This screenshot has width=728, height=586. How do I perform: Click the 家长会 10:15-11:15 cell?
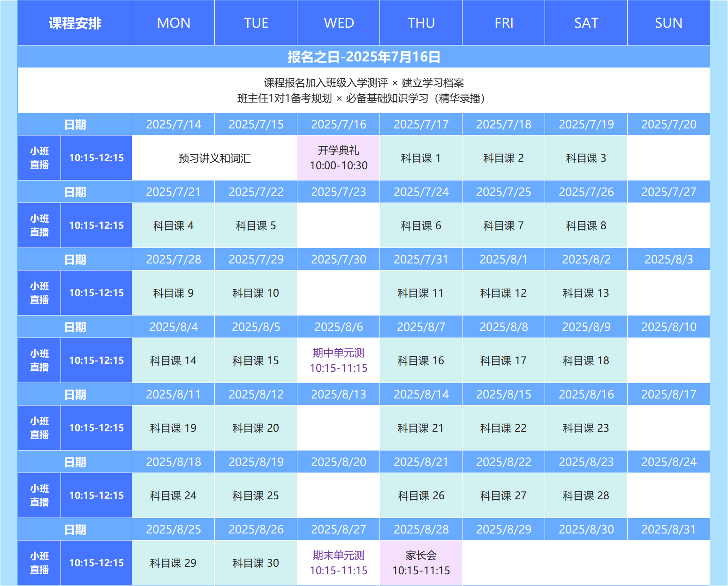(421, 563)
